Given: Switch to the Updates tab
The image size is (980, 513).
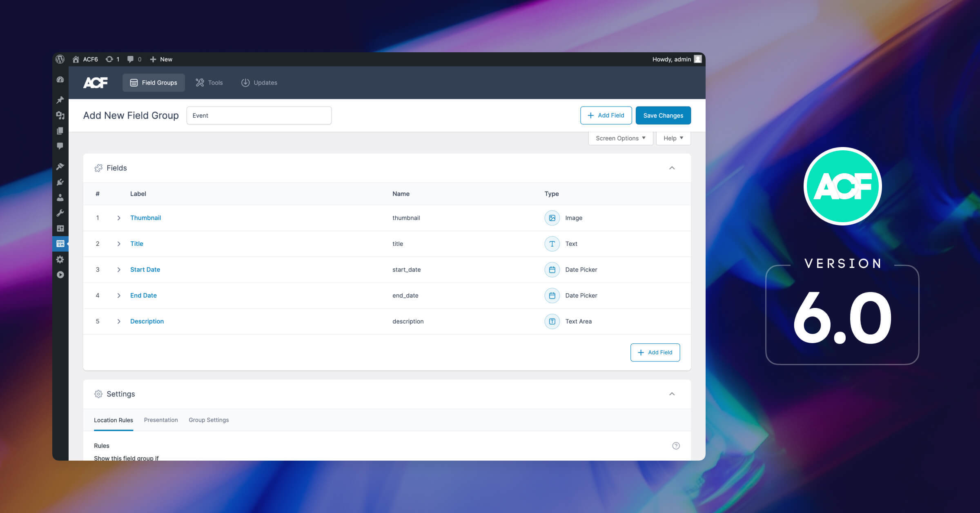Looking at the screenshot, I should [259, 83].
